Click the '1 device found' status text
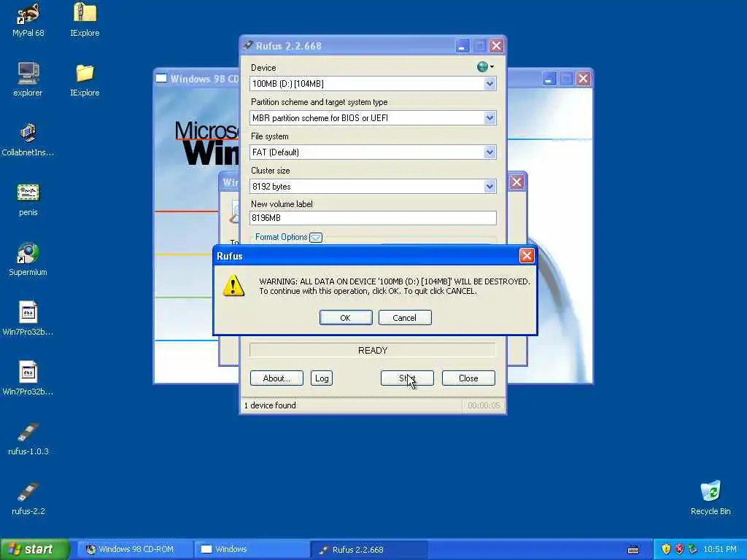This screenshot has width=747, height=560. [x=270, y=405]
